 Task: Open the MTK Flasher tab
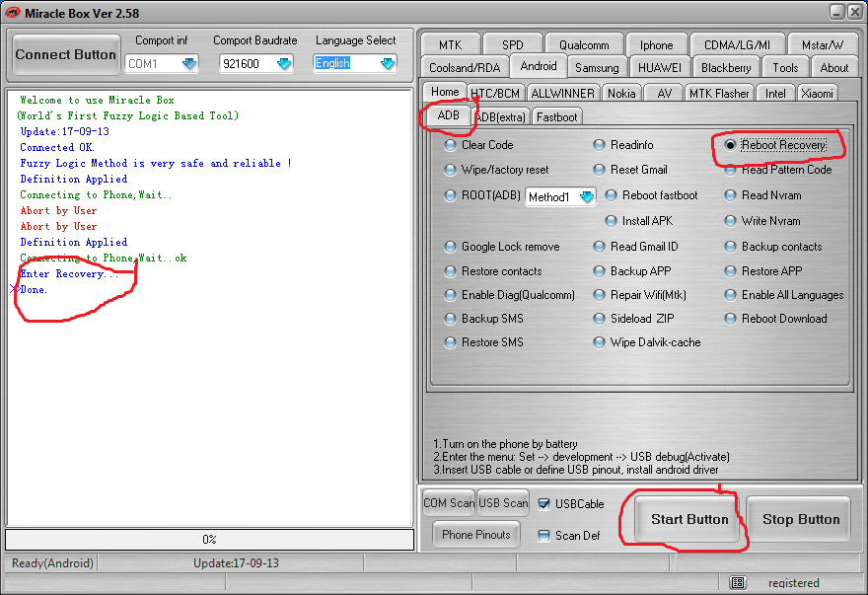pyautogui.click(x=718, y=93)
